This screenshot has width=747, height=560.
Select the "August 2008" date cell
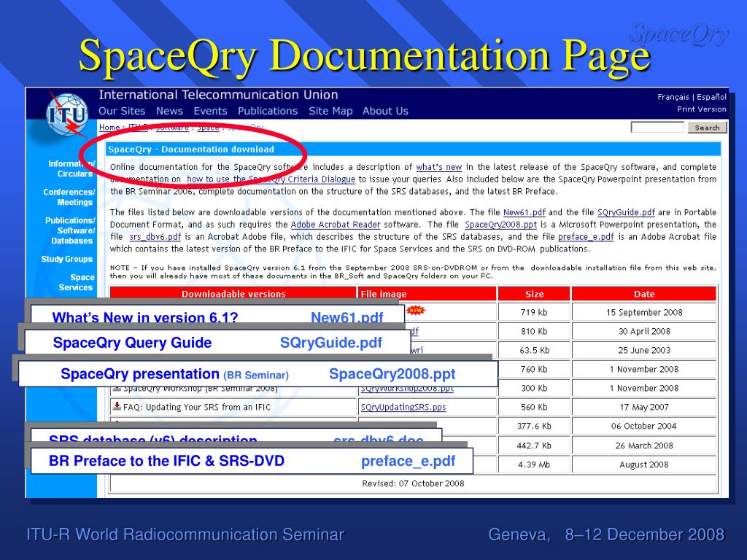click(x=644, y=464)
